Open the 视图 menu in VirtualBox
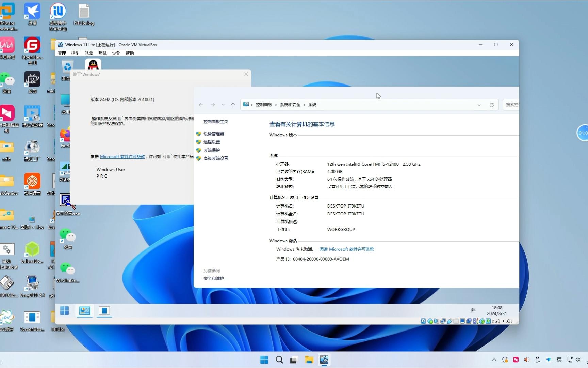This screenshot has height=368, width=588. tap(88, 53)
